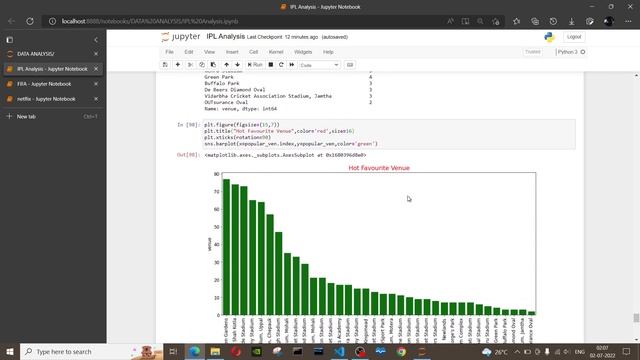
Task: Open the Edit menu
Action: click(x=189, y=52)
